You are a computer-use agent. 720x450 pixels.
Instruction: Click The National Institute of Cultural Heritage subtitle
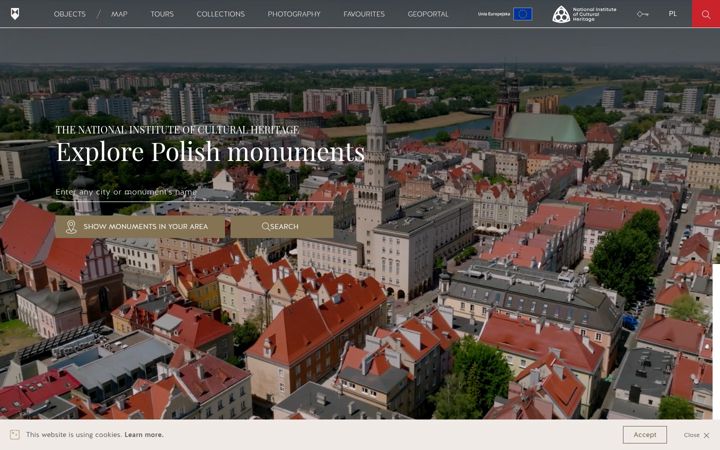coord(177,130)
